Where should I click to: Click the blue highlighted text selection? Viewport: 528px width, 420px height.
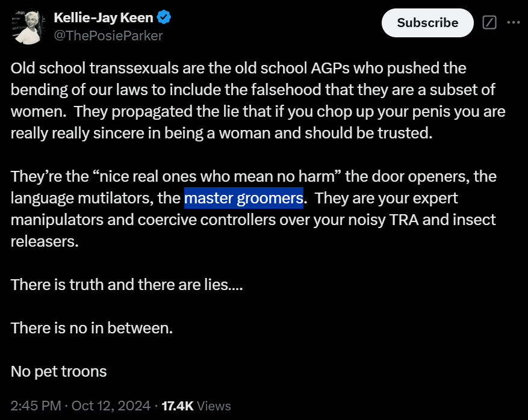click(243, 198)
